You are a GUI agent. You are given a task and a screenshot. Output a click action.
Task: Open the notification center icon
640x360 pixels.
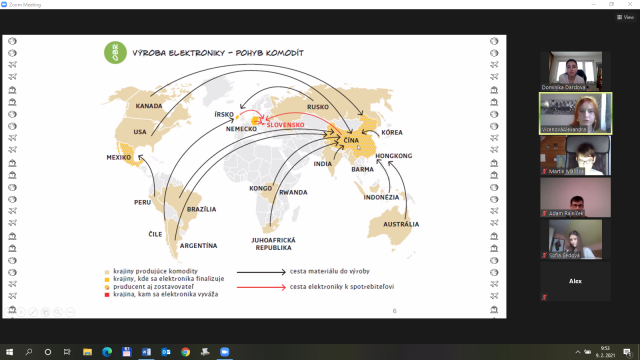627,352
